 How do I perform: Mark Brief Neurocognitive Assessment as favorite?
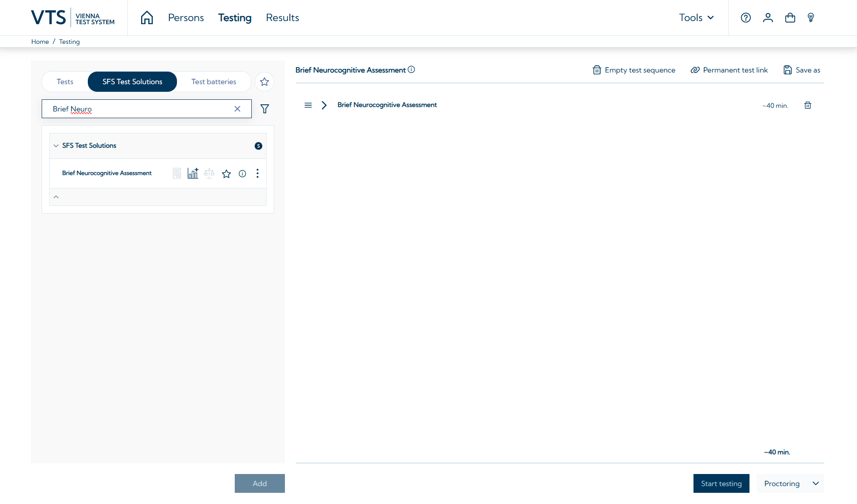click(227, 174)
